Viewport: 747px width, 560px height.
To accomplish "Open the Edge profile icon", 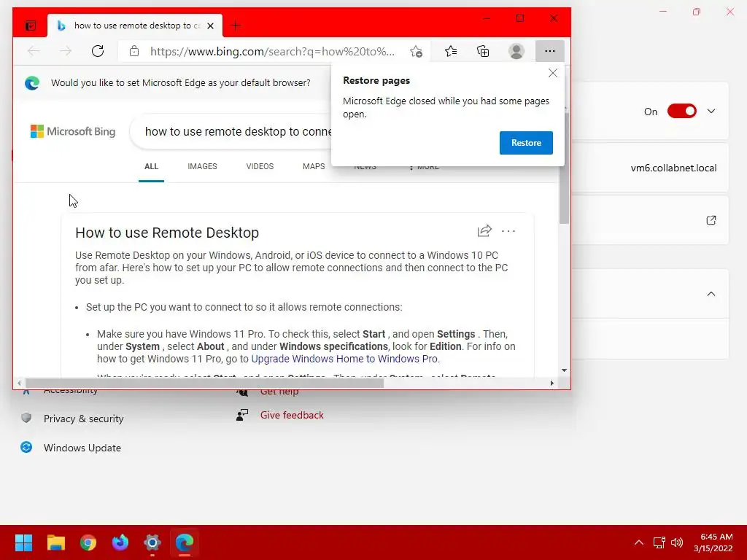I will tap(516, 51).
